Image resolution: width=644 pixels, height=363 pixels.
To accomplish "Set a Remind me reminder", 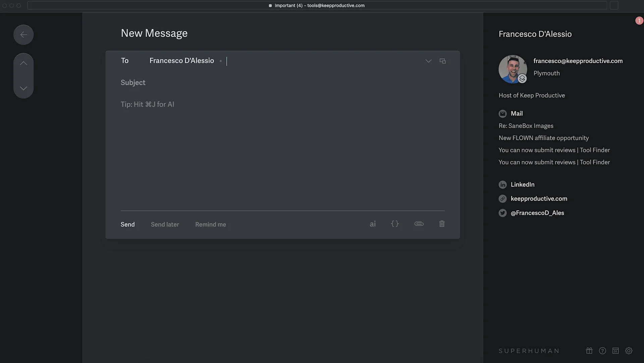I will point(211,224).
